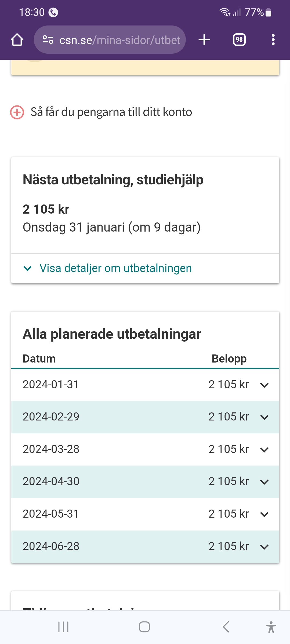The height and width of the screenshot is (644, 290).
Task: Expand the 2024-01-31 payment row
Action: (x=264, y=385)
